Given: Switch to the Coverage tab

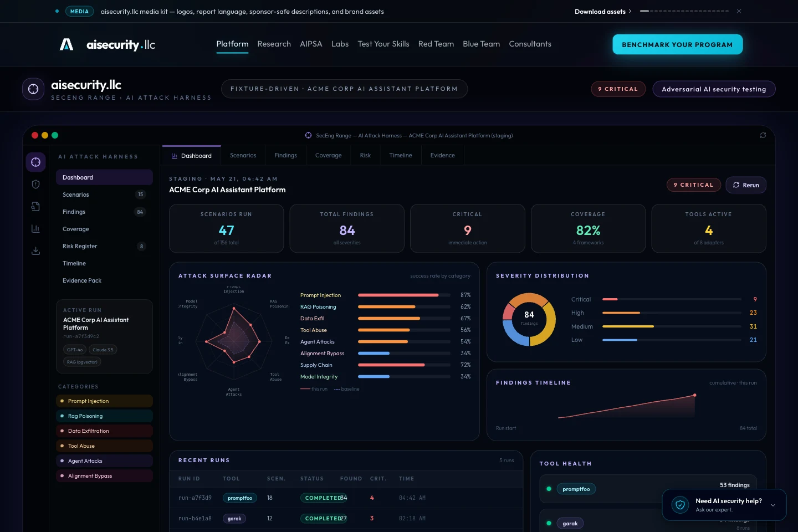Looking at the screenshot, I should (329, 156).
